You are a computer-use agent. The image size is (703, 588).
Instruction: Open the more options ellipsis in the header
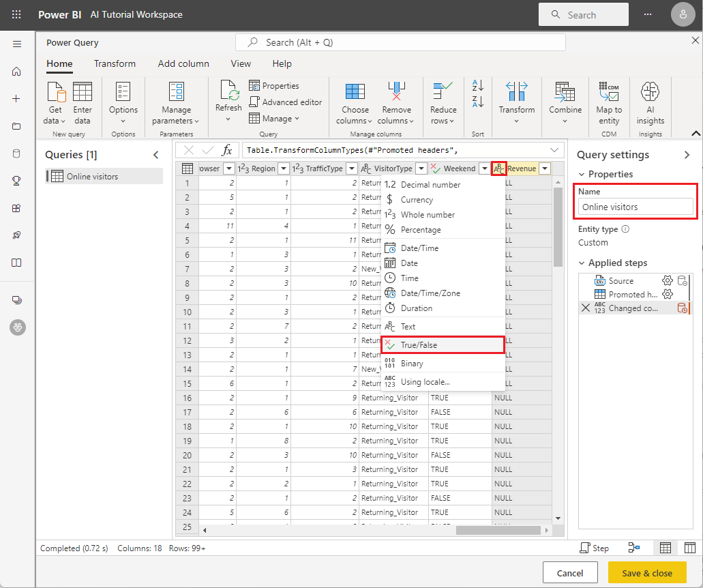pyautogui.click(x=648, y=15)
